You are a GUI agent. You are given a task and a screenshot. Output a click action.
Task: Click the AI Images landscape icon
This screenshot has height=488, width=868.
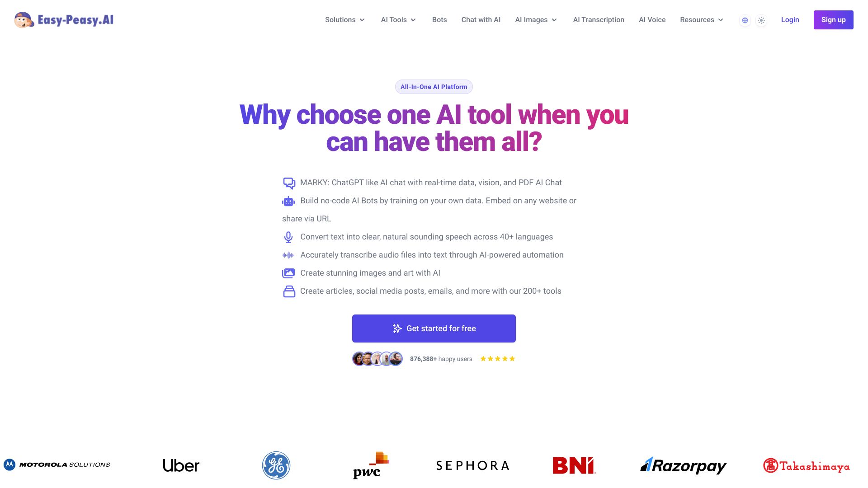point(288,273)
